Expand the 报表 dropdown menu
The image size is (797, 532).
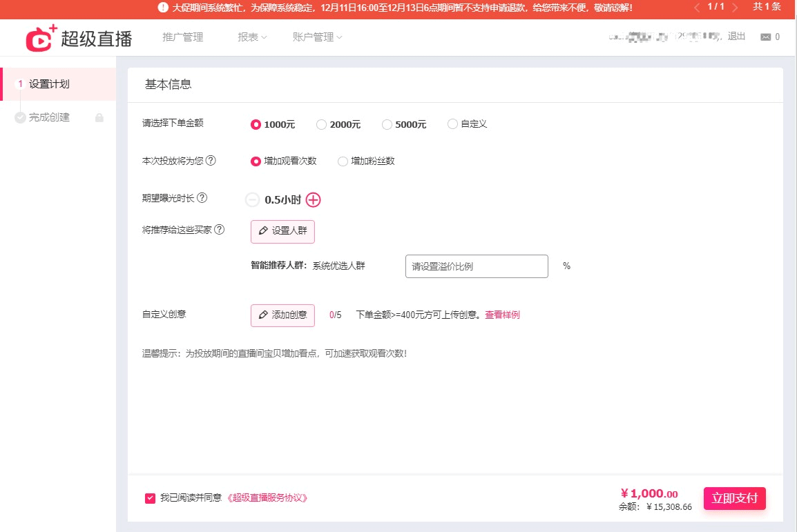click(252, 37)
